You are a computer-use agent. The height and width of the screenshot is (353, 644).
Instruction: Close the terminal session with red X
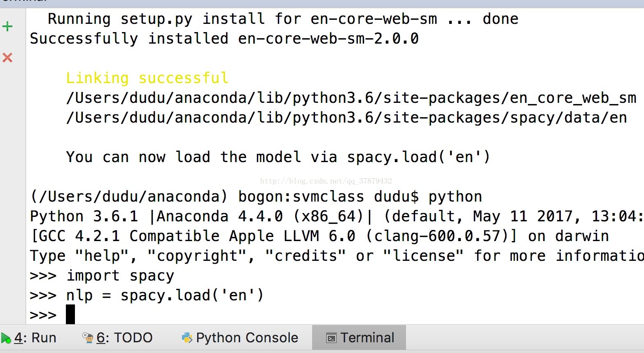7,58
